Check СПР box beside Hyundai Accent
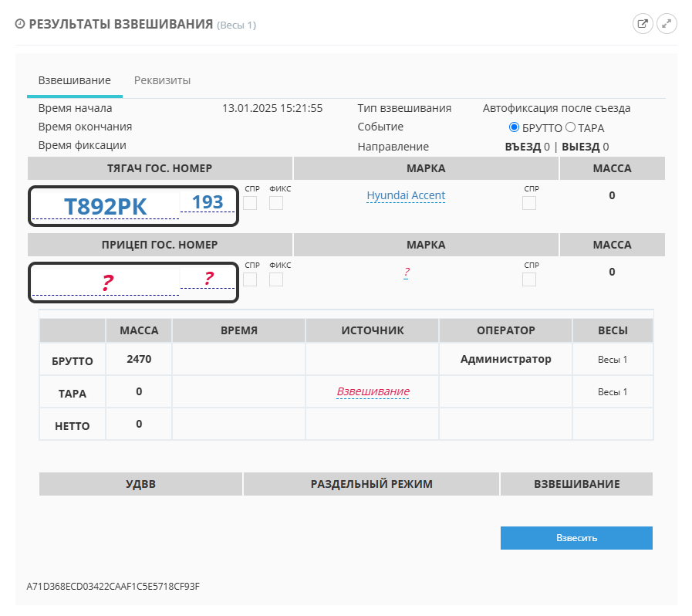The height and width of the screenshot is (616, 692). (529, 203)
